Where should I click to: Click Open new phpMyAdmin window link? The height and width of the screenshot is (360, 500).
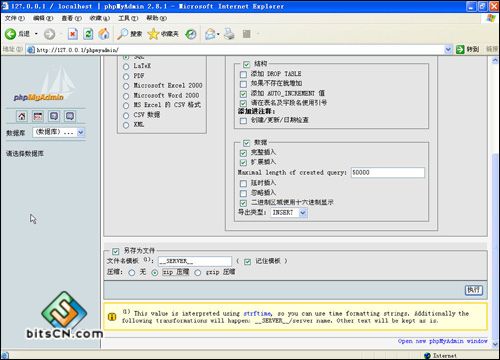442,341
